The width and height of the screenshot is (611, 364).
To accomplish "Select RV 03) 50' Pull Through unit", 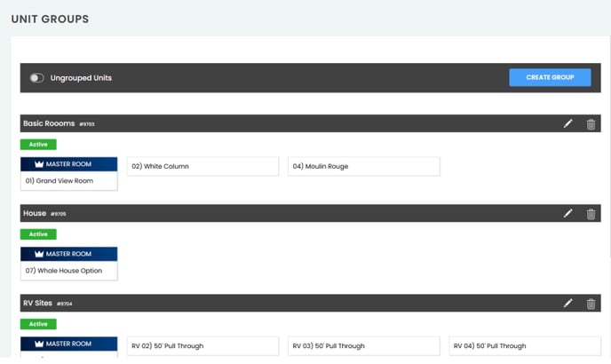I will pos(363,345).
